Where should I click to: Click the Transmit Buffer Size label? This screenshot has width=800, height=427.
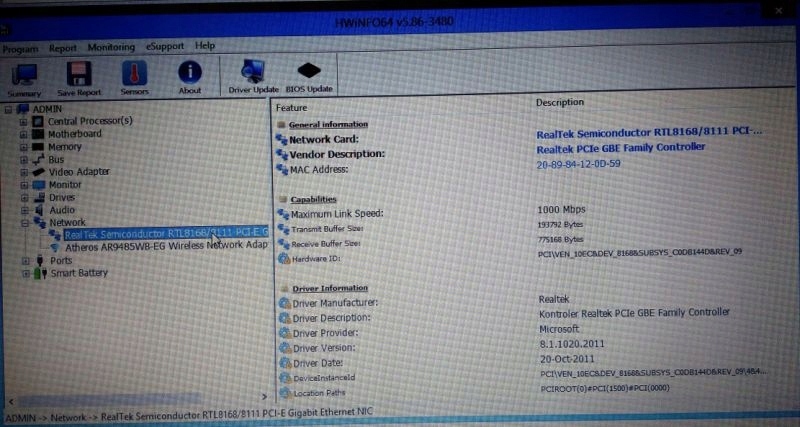tap(327, 229)
